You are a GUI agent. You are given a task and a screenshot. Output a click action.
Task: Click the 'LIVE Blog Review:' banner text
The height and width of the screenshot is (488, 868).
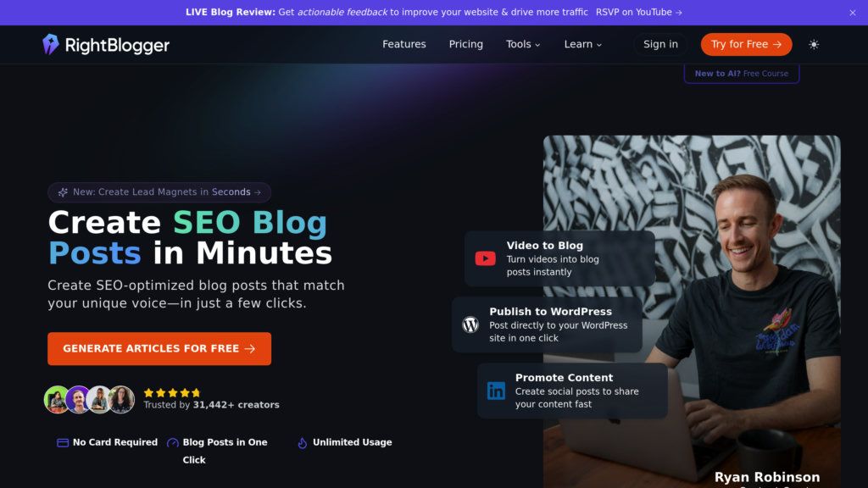(231, 12)
